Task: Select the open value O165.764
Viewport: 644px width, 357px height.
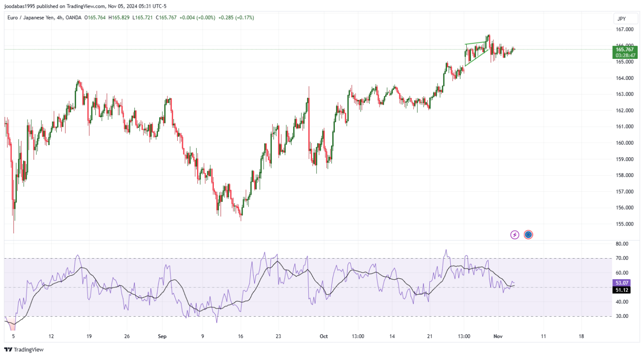Action: pos(95,18)
